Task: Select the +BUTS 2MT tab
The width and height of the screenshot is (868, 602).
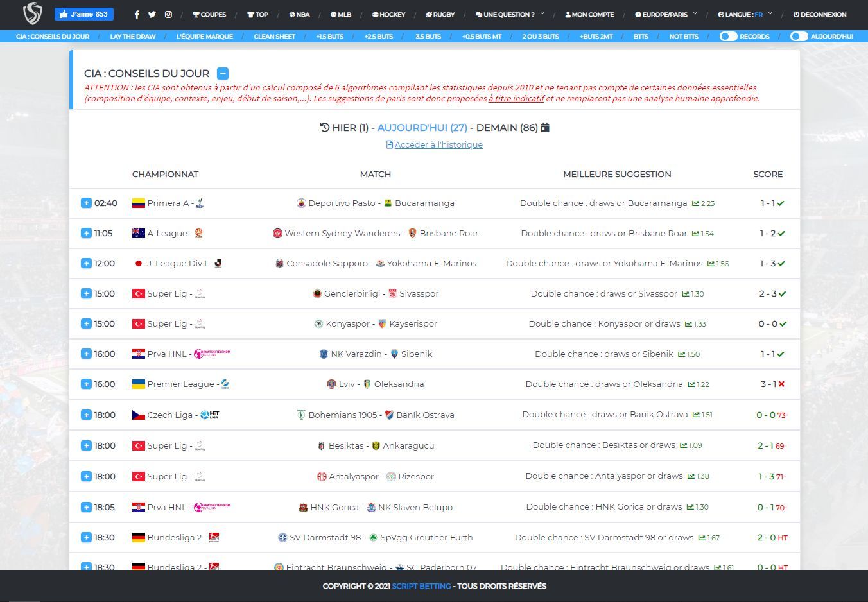Action: coord(596,37)
